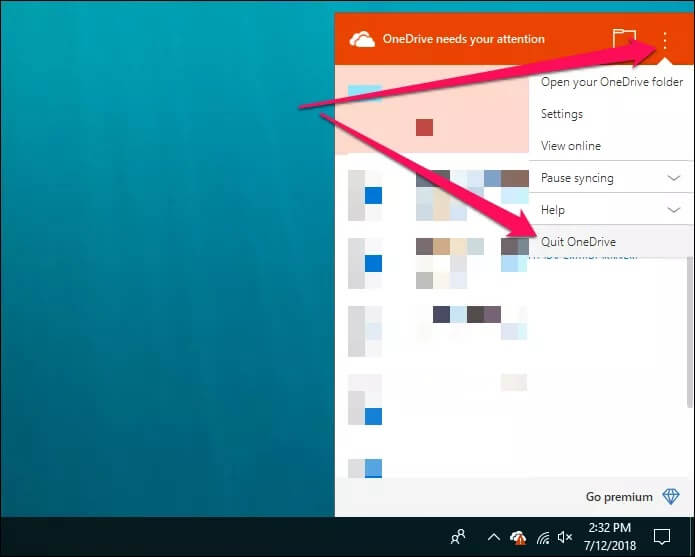Click the muted volume speaker icon

point(565,538)
